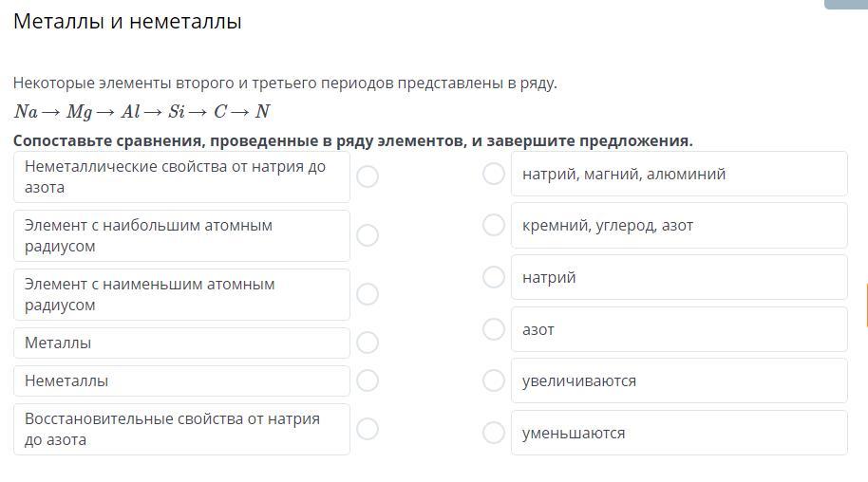Click the 'азот' answer box
Screen dimensions: 868x482
(678, 329)
